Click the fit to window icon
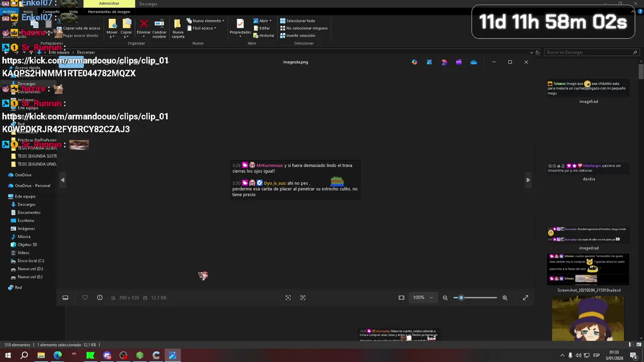 coord(401,298)
